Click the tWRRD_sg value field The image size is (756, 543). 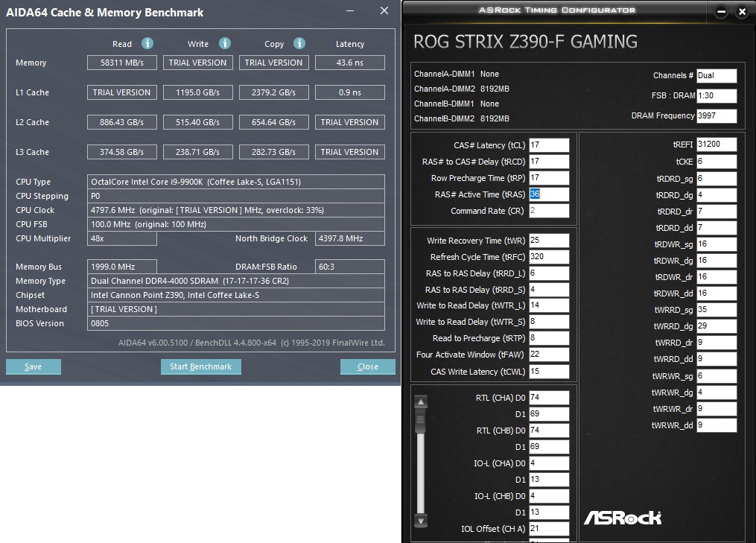(x=717, y=310)
